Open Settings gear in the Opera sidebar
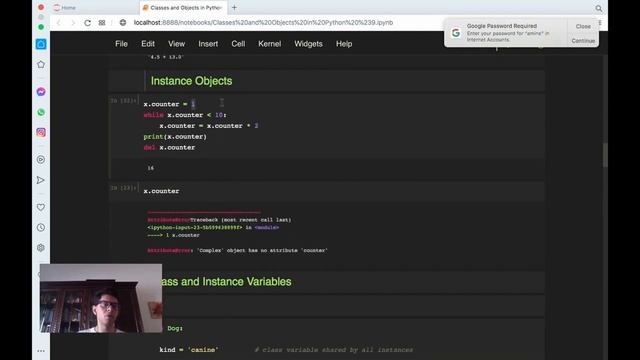The width and height of the screenshot is (640, 360). point(41,248)
